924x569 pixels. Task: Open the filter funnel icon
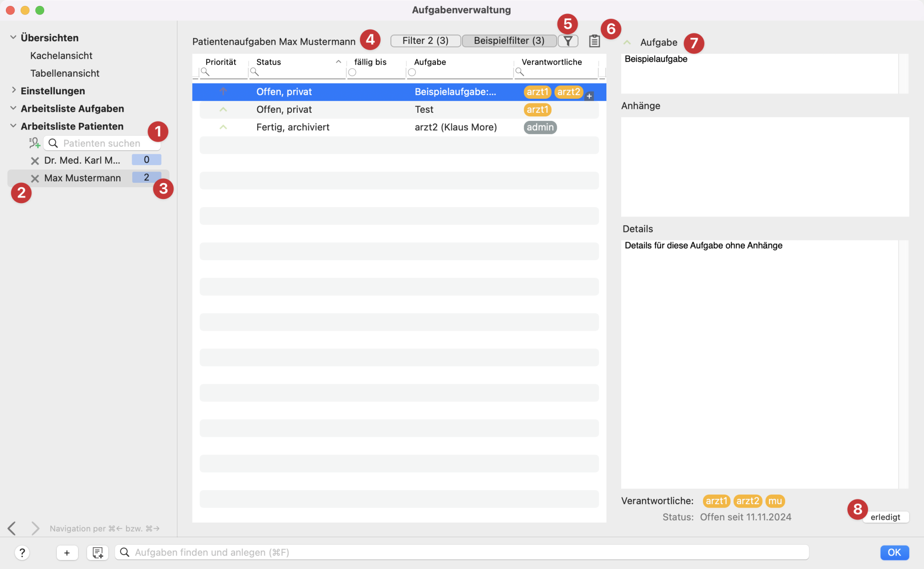point(568,41)
